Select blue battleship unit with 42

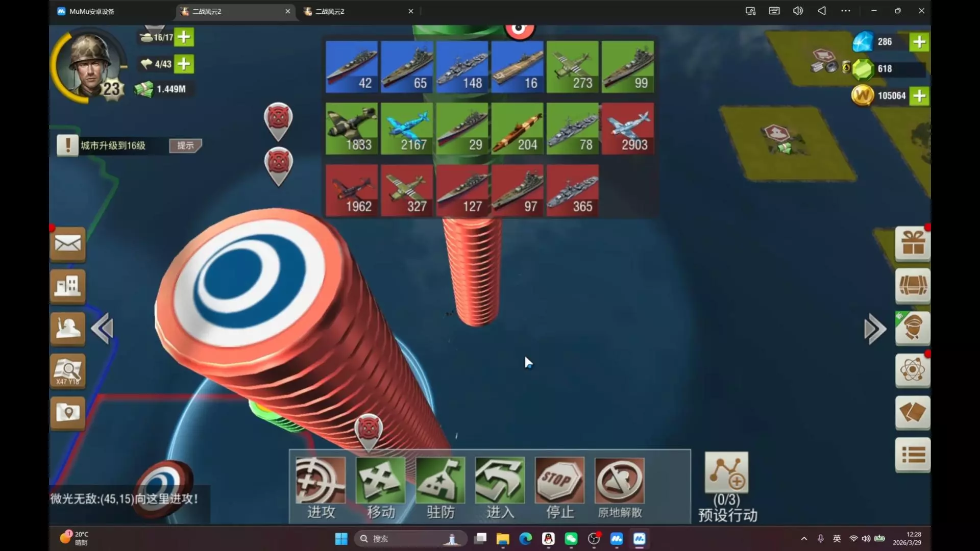tap(352, 67)
